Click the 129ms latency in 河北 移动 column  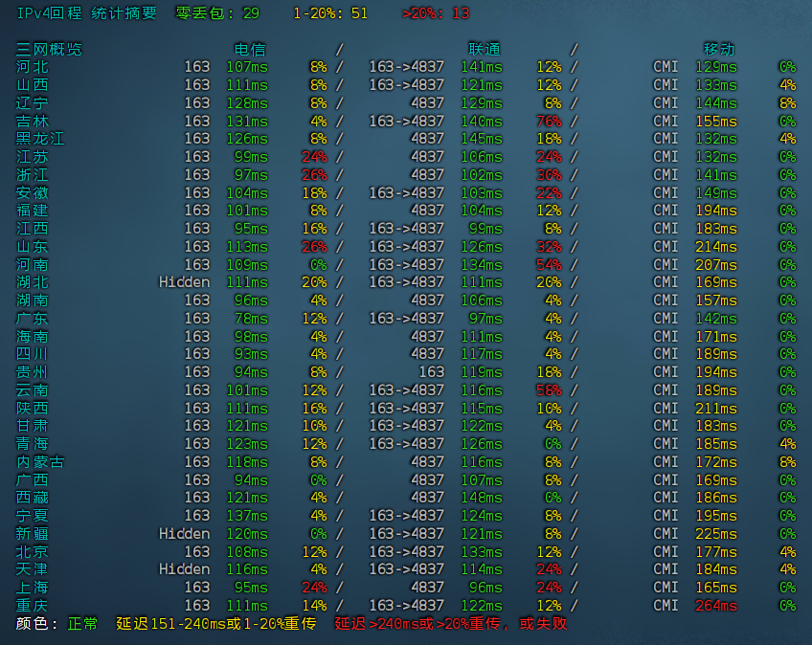[x=715, y=67]
